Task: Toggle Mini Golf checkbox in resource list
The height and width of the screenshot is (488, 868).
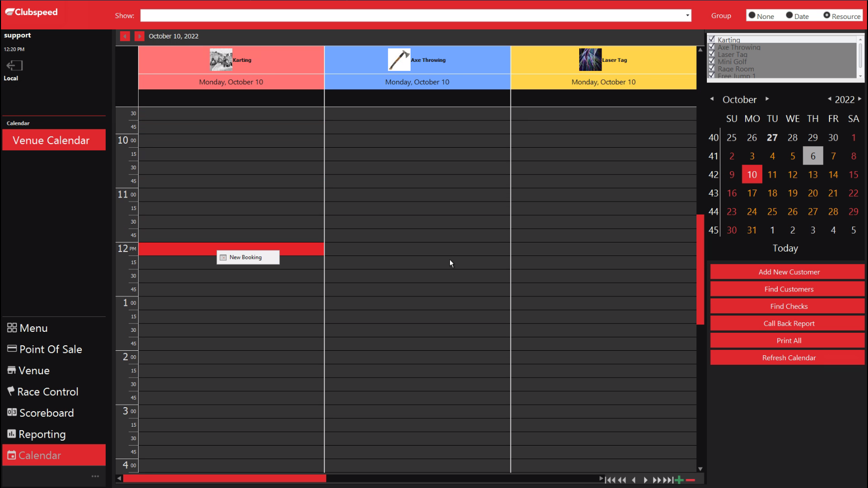Action: (x=712, y=61)
